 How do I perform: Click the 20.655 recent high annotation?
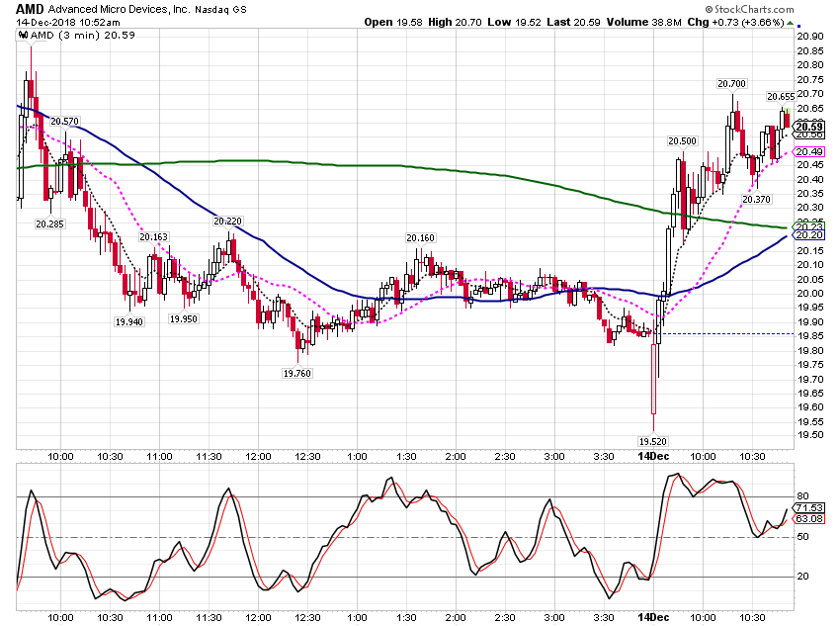(x=781, y=97)
